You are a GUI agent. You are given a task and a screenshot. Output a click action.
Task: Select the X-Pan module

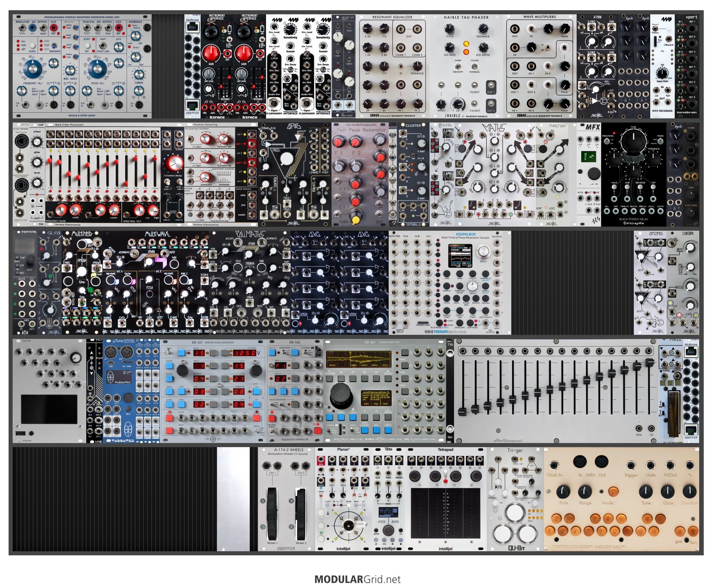coord(597,67)
